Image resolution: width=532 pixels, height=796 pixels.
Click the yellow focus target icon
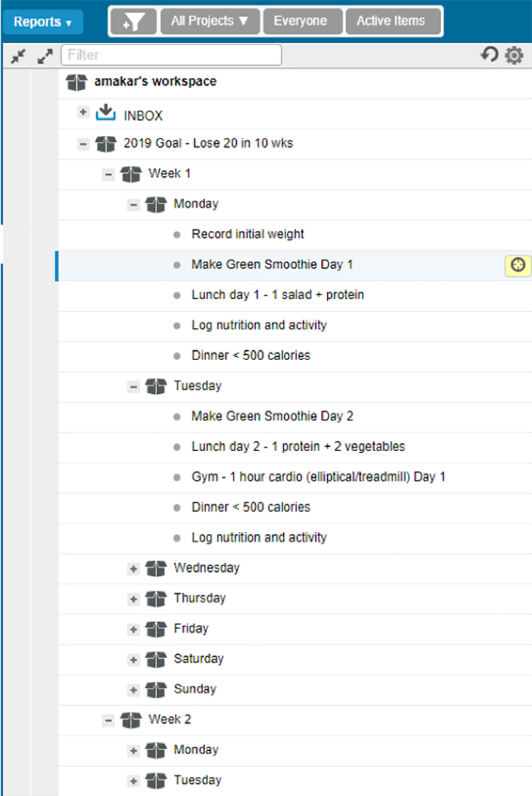point(519,265)
